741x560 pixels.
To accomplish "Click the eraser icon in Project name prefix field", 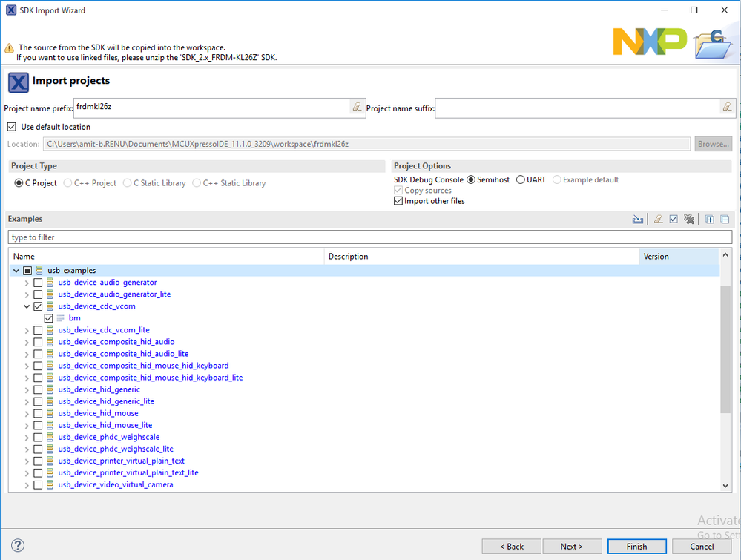I will [x=357, y=107].
